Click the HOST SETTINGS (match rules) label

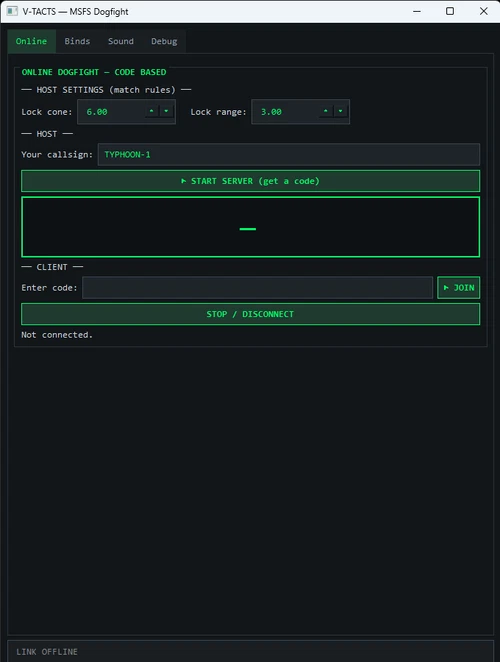106,90
